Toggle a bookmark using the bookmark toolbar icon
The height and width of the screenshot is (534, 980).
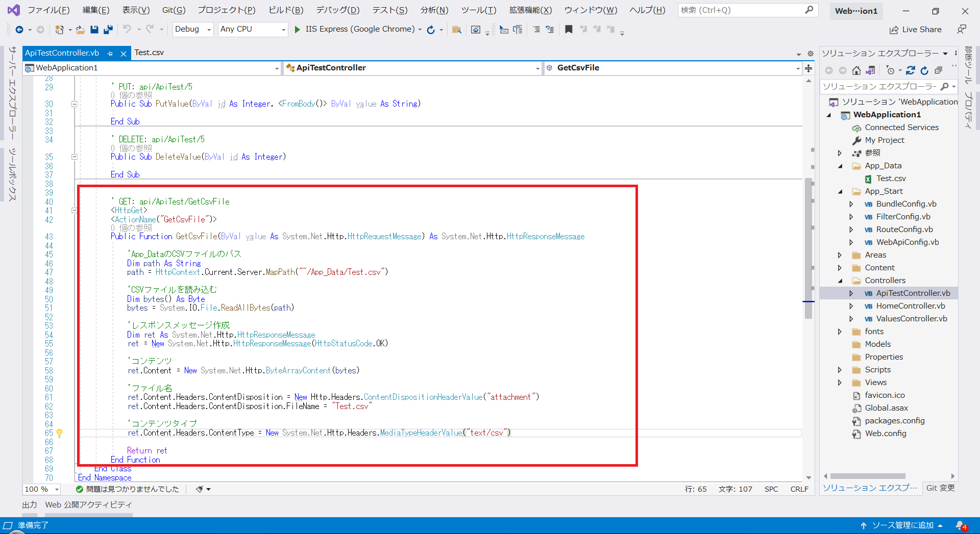[x=569, y=29]
